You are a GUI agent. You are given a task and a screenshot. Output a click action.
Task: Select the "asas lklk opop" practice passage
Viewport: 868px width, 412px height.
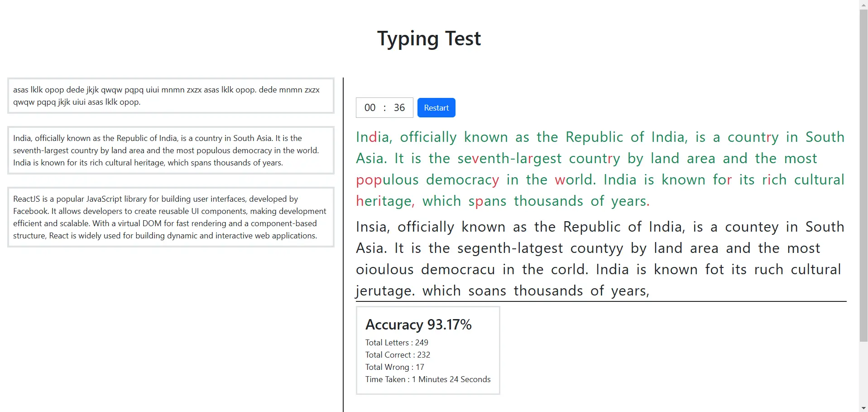pyautogui.click(x=171, y=96)
